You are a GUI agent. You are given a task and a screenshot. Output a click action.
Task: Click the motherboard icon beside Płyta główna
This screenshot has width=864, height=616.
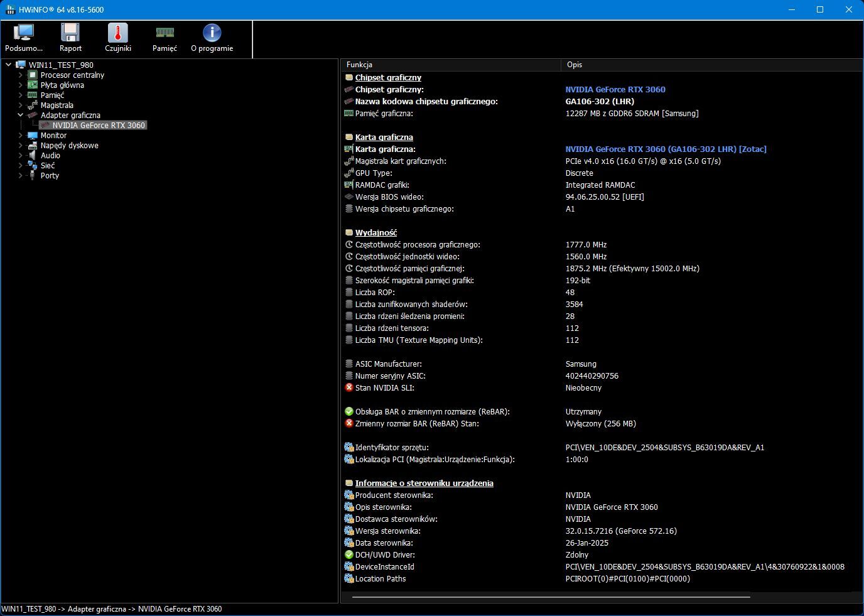click(x=33, y=85)
